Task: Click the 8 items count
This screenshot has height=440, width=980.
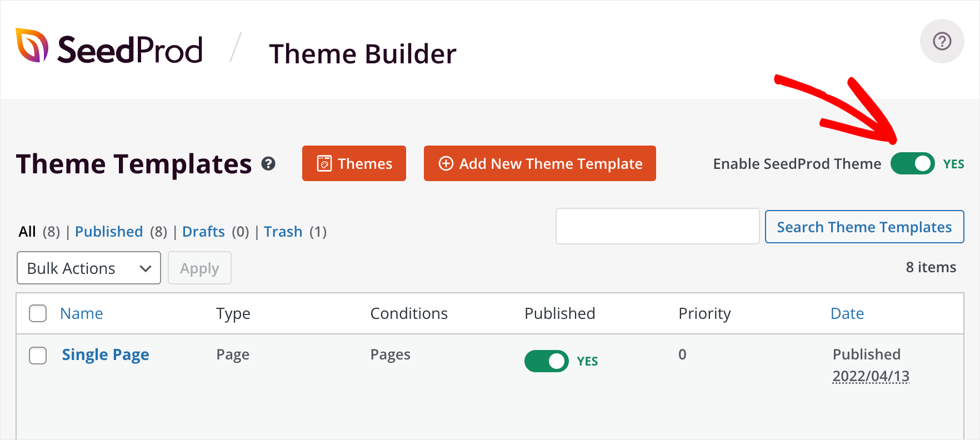Action: (931, 267)
